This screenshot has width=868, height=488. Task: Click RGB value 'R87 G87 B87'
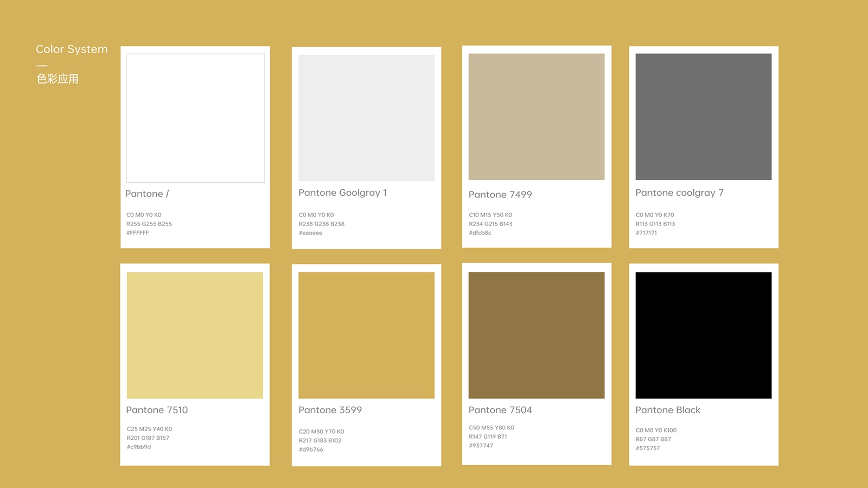653,439
